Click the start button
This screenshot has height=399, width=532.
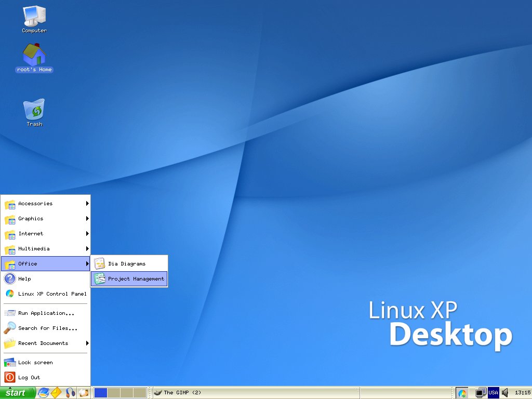pyautogui.click(x=18, y=393)
